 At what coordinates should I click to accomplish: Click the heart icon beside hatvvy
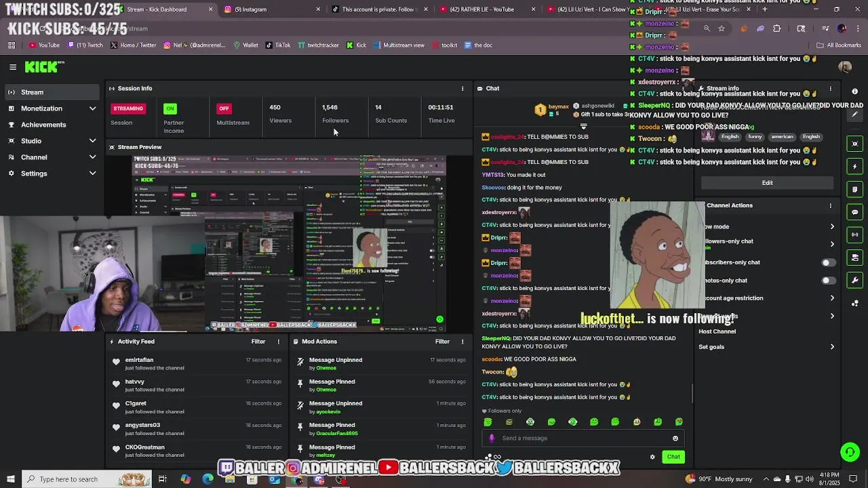[x=116, y=384]
